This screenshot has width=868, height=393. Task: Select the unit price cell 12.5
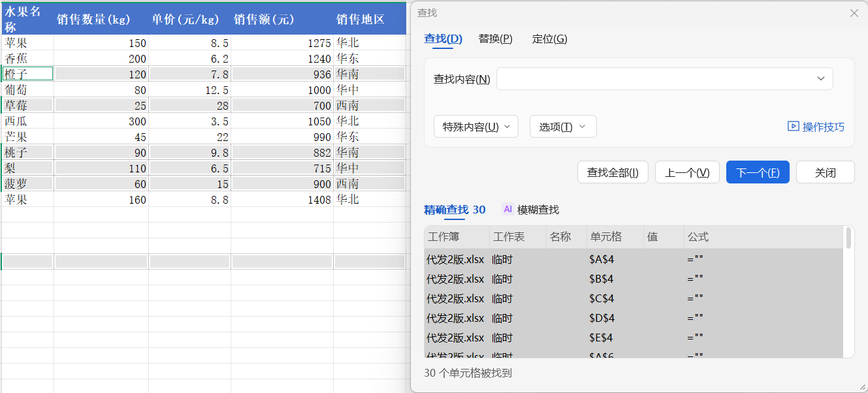[x=189, y=89]
